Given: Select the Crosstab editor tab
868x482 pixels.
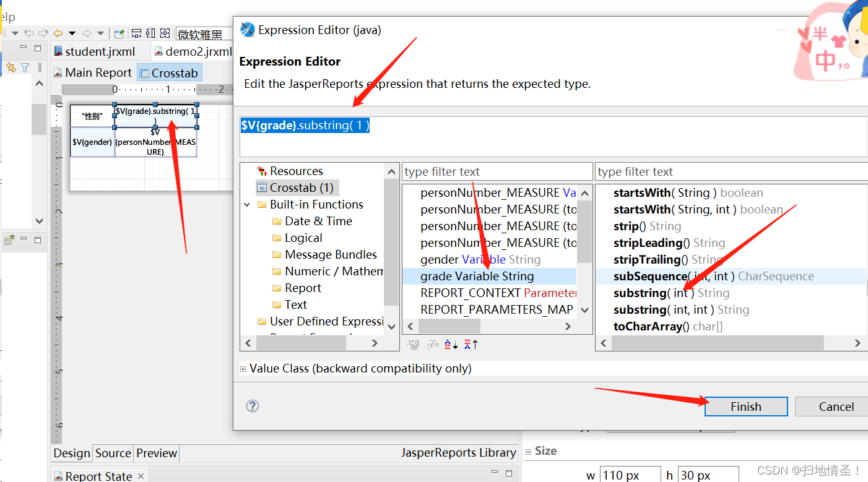Looking at the screenshot, I should [x=169, y=72].
